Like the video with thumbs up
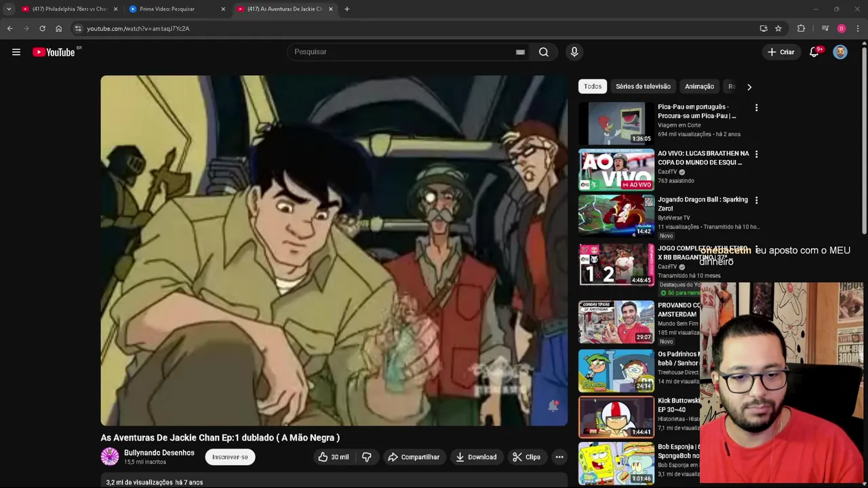 point(333,457)
